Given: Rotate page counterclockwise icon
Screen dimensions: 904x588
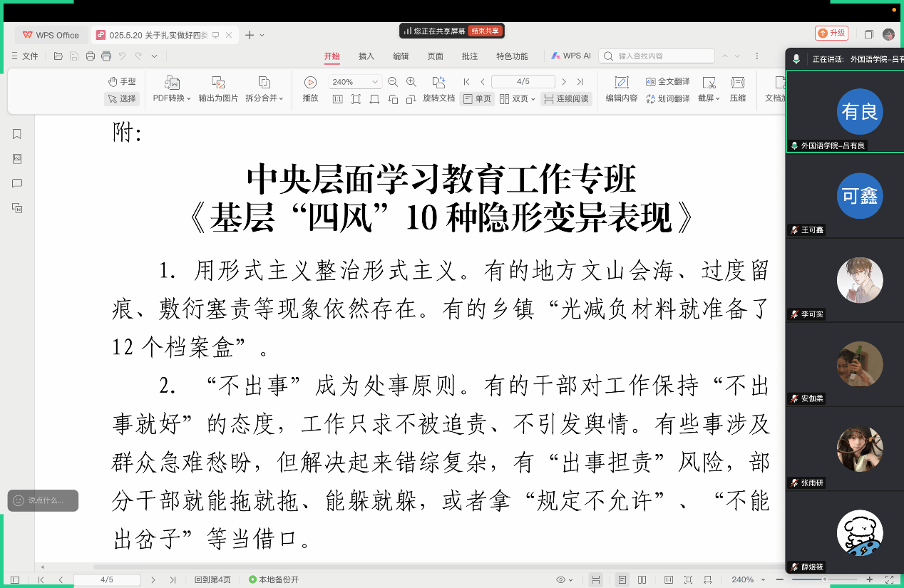Looking at the screenshot, I should [393, 99].
